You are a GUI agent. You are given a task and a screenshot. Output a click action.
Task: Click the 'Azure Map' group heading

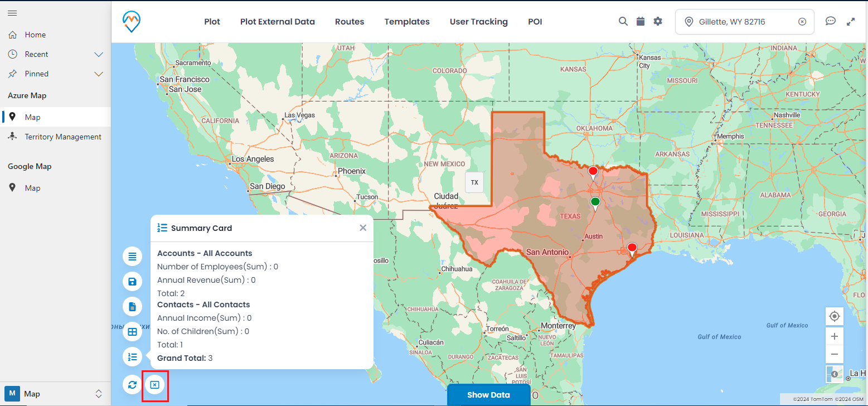(27, 95)
